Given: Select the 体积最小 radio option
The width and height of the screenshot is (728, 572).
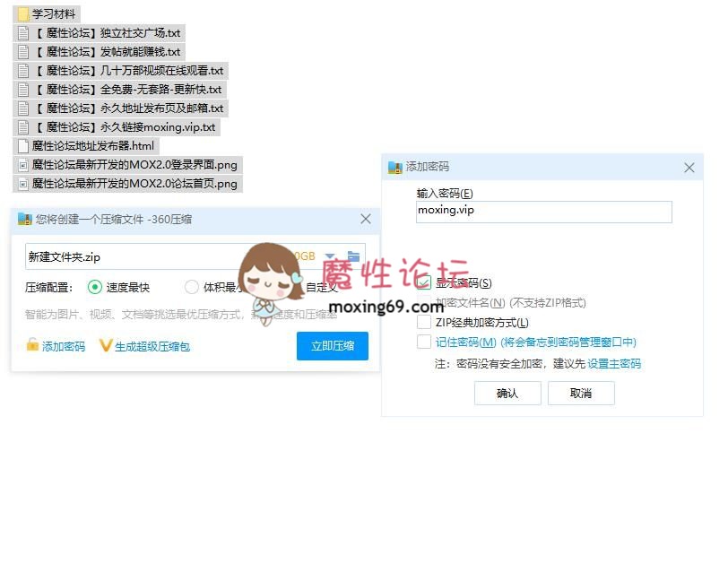Looking at the screenshot, I should [191, 287].
